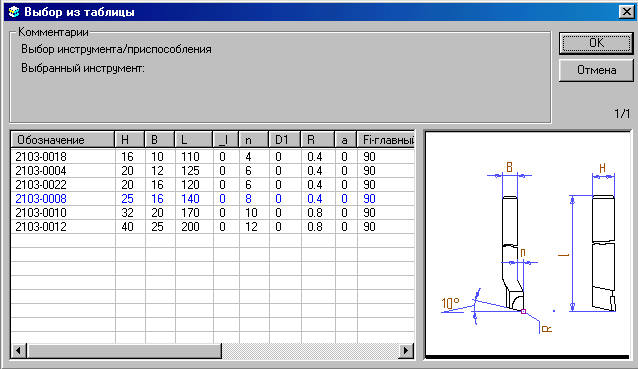Select the row 2103-0004

click(212, 170)
